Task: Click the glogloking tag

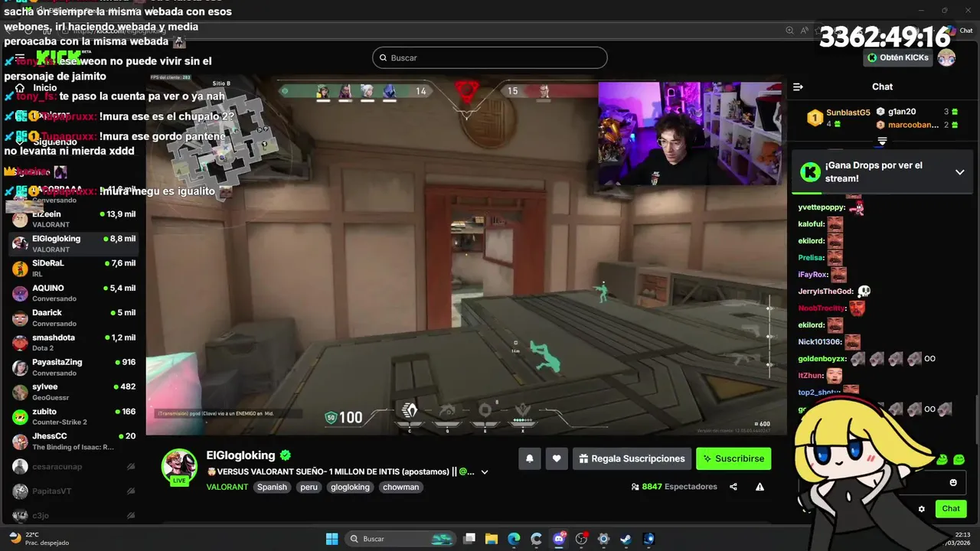Action: point(351,487)
